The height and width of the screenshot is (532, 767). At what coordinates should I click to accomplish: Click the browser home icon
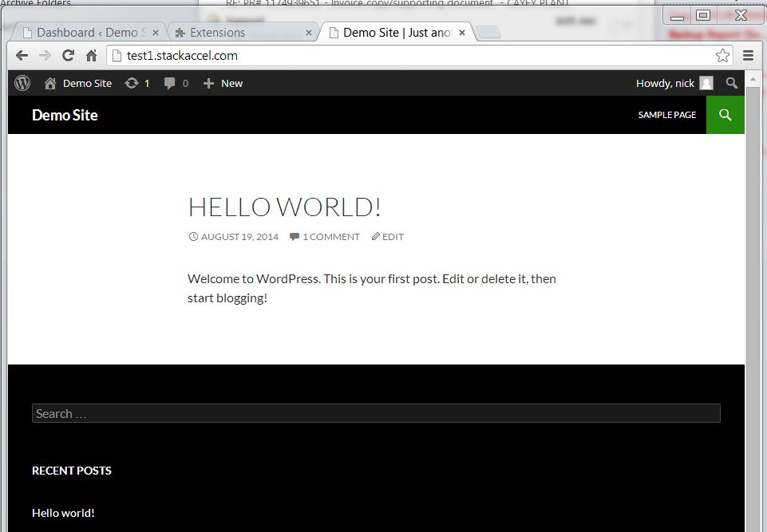tap(91, 55)
